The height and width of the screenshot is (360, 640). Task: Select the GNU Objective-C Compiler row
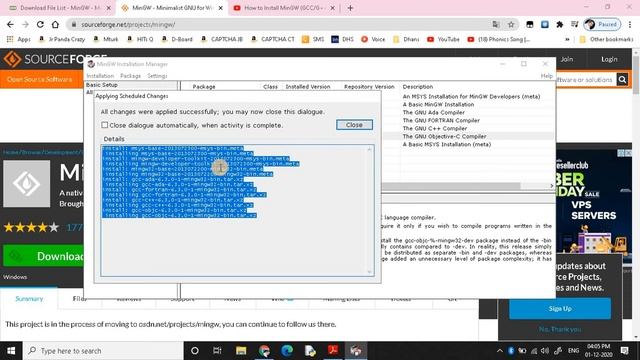(x=444, y=136)
